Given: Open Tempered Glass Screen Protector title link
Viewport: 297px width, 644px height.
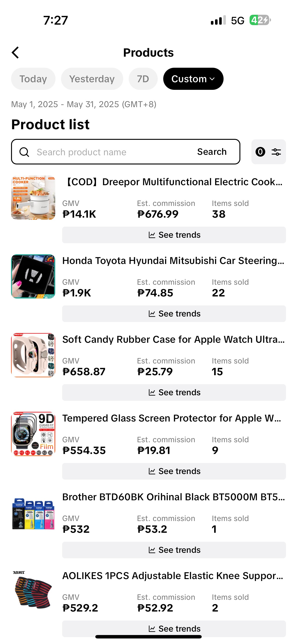Looking at the screenshot, I should 172,418.
